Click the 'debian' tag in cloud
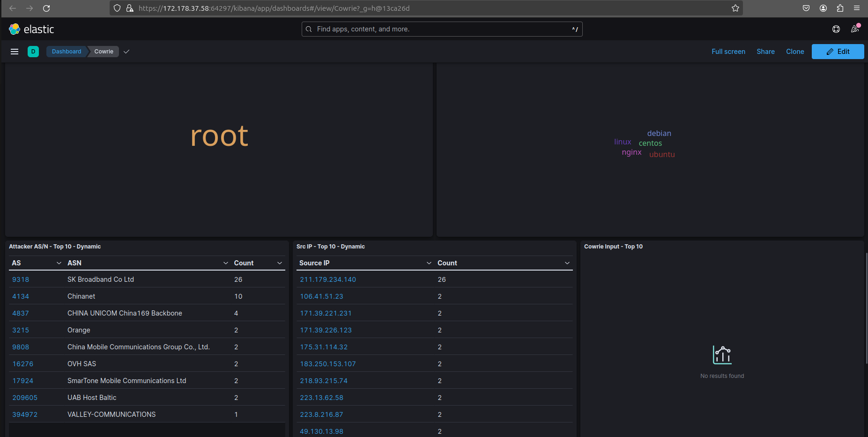This screenshot has height=437, width=868. click(659, 134)
